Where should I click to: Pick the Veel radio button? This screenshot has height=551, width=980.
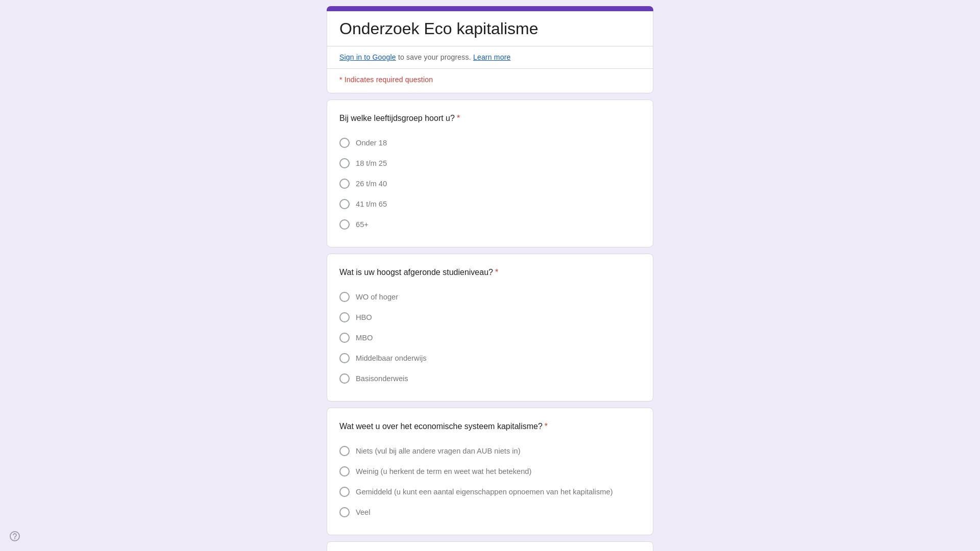pos(345,512)
